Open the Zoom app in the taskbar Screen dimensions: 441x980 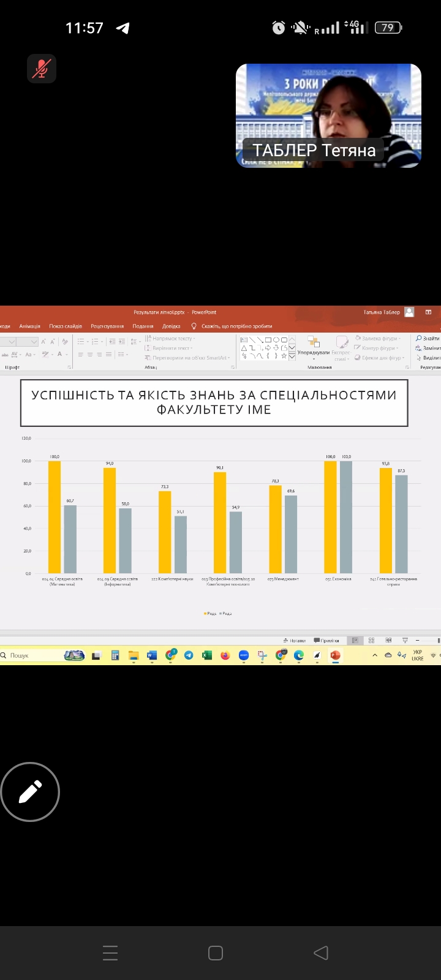[243, 655]
